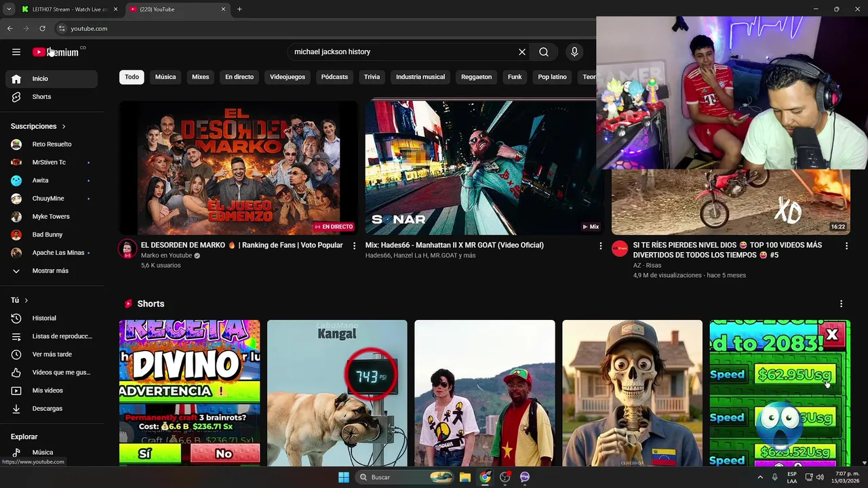The height and width of the screenshot is (488, 868).
Task: Open new browser tab with plus icon
Action: (x=239, y=9)
